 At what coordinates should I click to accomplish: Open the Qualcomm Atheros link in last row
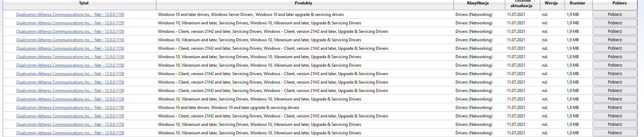point(70,133)
